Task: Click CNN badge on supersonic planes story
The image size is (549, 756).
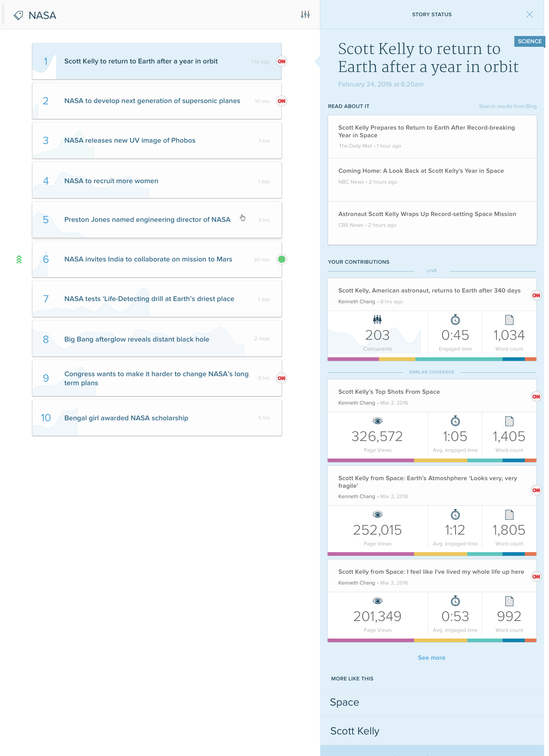Action: tap(282, 101)
